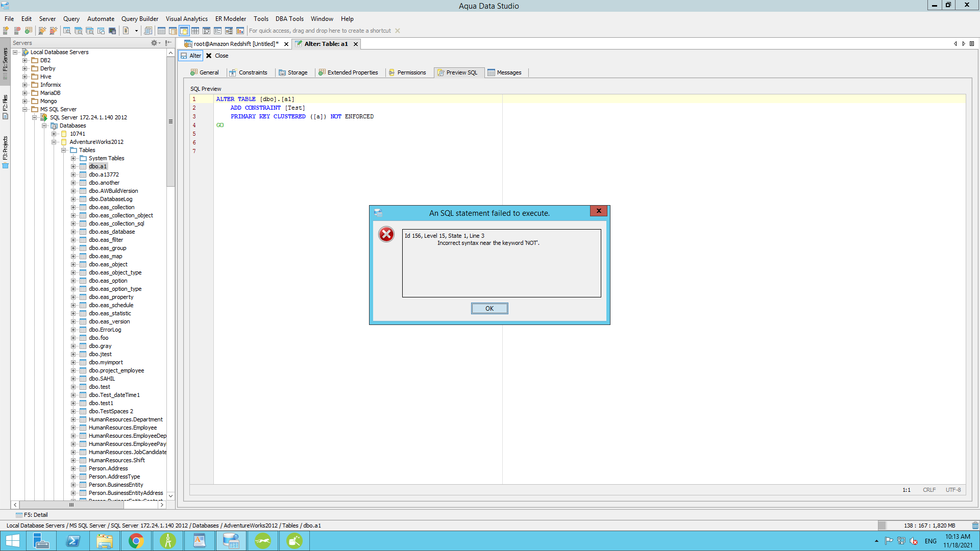The height and width of the screenshot is (551, 980).
Task: Toggle the F3: Projects side panel
Action: point(5,149)
